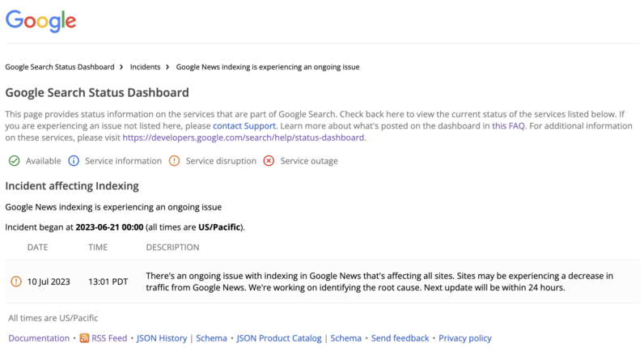Open Schema link after JSON History
Image resolution: width=644 pixels, height=360 pixels.
point(211,338)
